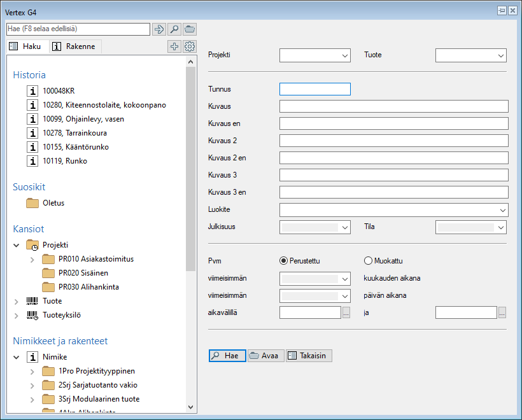Click the info icon beside 100048KR
Screen dimensions: 522x420
[32, 91]
